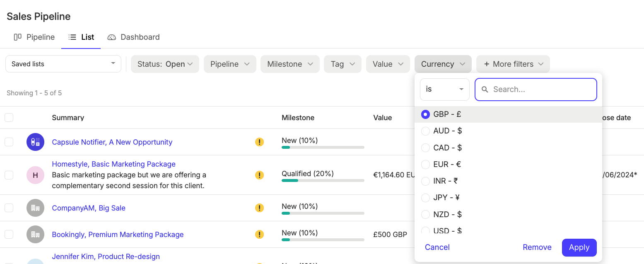Tick the select-all checkbox in table header
The height and width of the screenshot is (264, 644).
pos(9,118)
